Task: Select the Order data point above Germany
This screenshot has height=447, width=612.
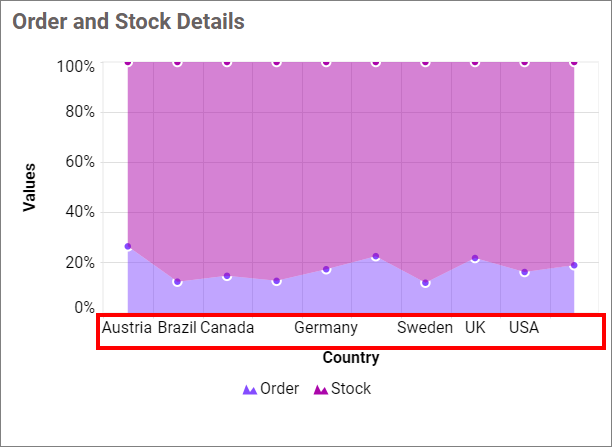Action: pos(326,270)
